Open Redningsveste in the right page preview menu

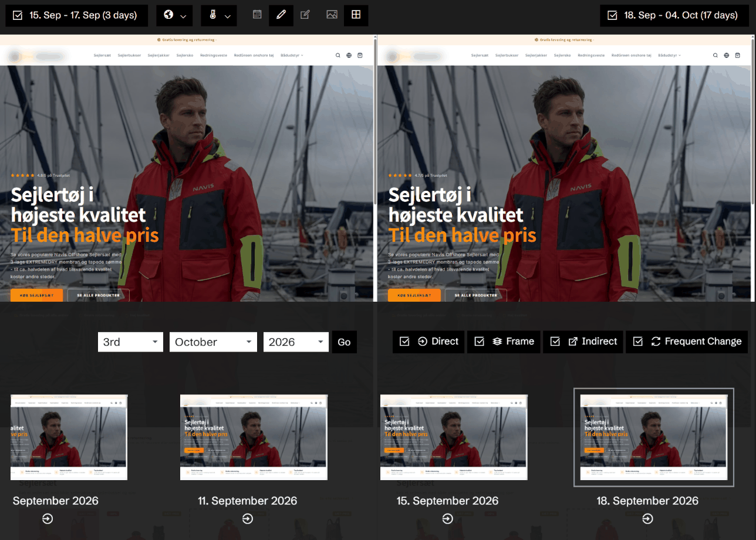pyautogui.click(x=591, y=55)
